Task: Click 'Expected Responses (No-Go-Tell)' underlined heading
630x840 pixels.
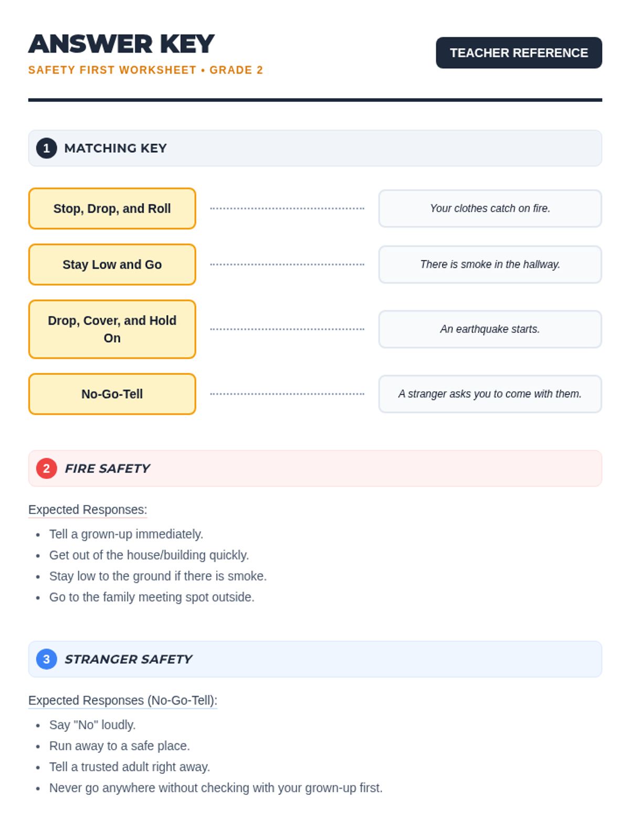Action: [x=122, y=700]
